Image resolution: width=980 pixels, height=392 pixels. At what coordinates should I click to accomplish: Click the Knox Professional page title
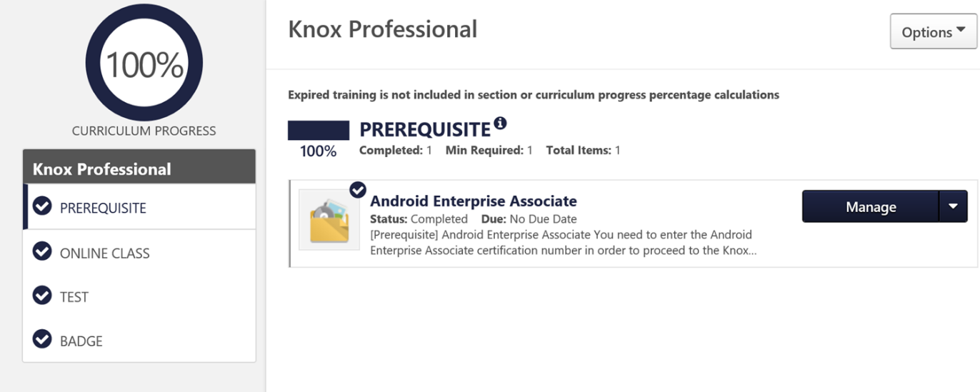click(x=382, y=29)
